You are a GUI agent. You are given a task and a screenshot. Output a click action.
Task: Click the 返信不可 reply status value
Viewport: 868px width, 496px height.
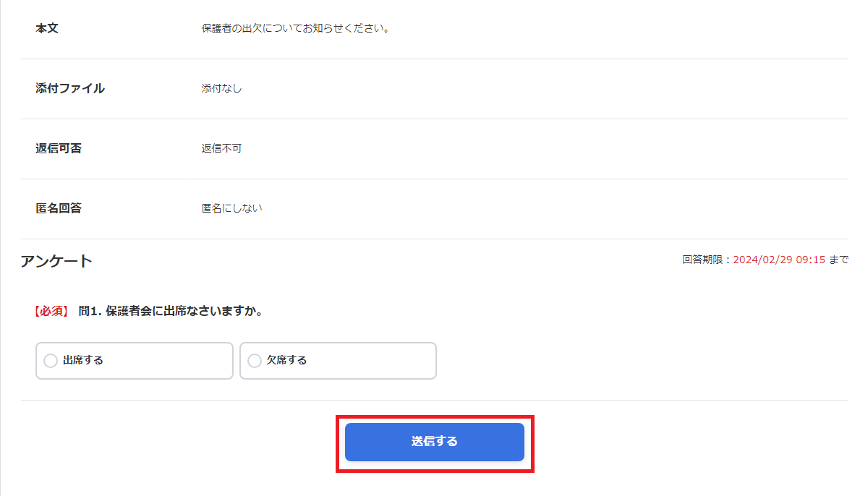point(221,149)
